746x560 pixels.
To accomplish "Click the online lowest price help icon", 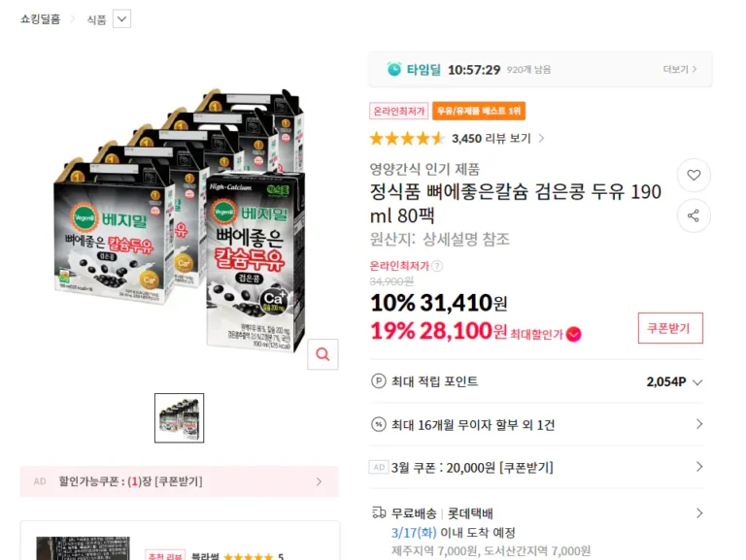I will pos(437,266).
